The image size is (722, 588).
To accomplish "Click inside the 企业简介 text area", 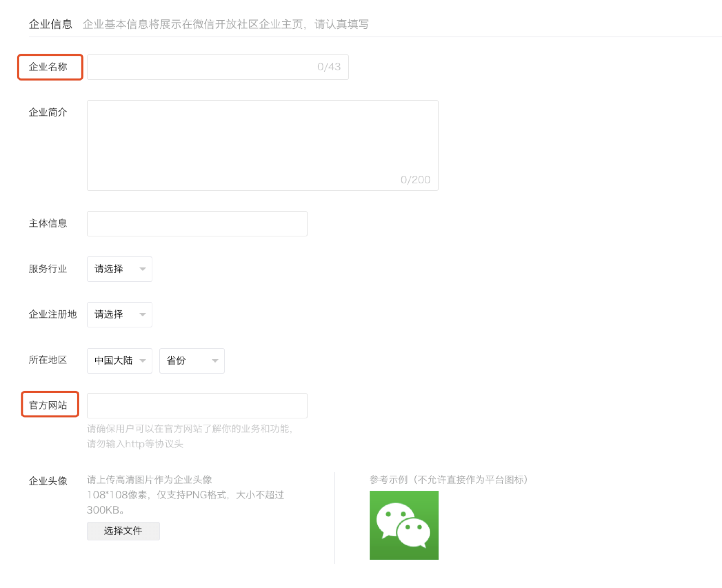I will [x=262, y=145].
